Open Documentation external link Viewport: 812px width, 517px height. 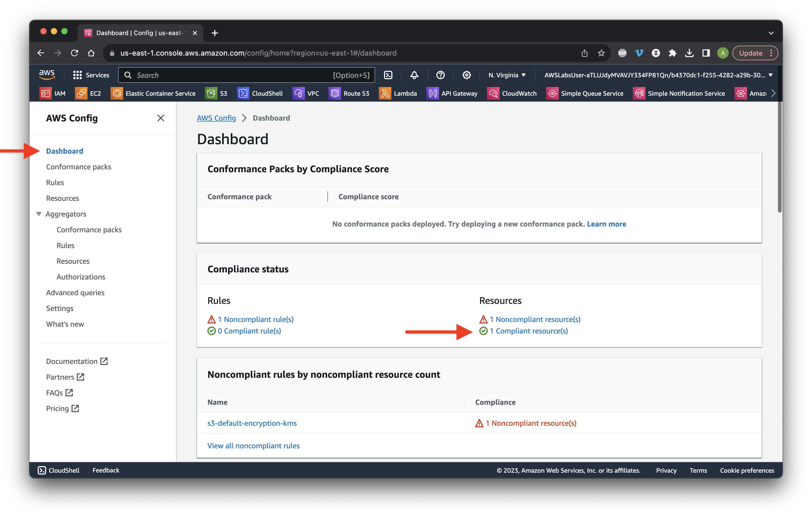pos(77,361)
